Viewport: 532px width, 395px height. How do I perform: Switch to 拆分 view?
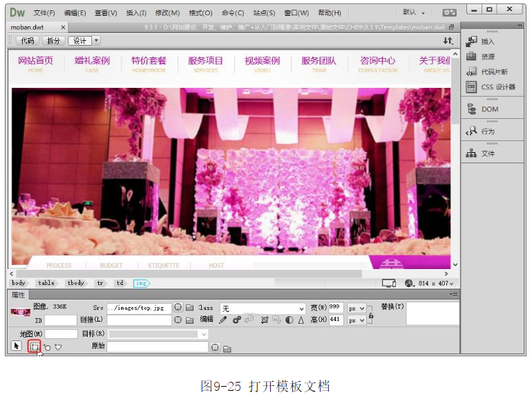tap(53, 41)
